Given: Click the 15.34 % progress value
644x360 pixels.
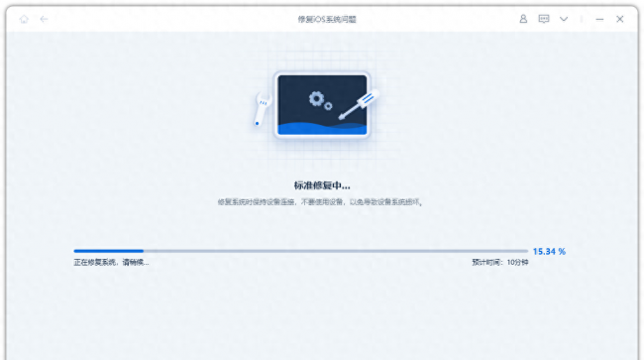Looking at the screenshot, I should (549, 252).
